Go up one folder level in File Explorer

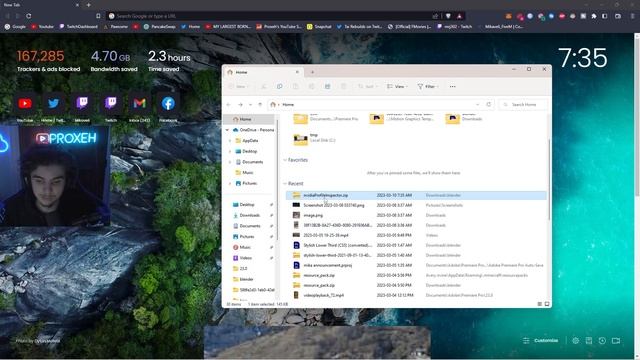260,105
